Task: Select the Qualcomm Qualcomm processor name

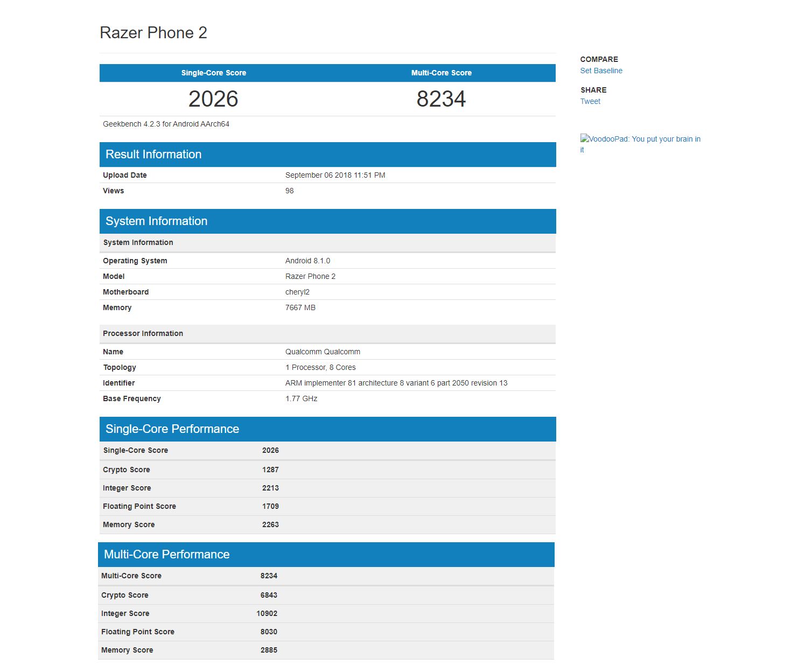Action: tap(323, 352)
